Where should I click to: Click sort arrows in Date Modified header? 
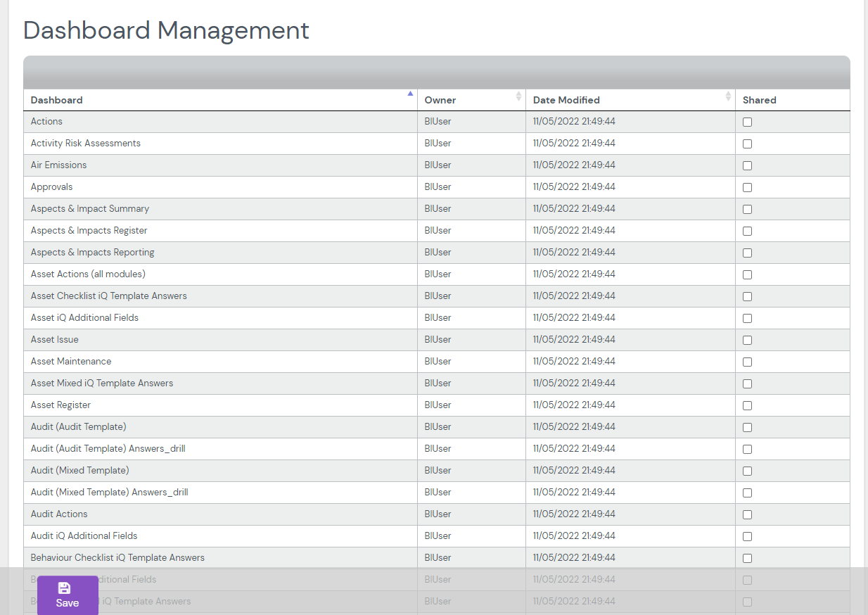tap(728, 96)
